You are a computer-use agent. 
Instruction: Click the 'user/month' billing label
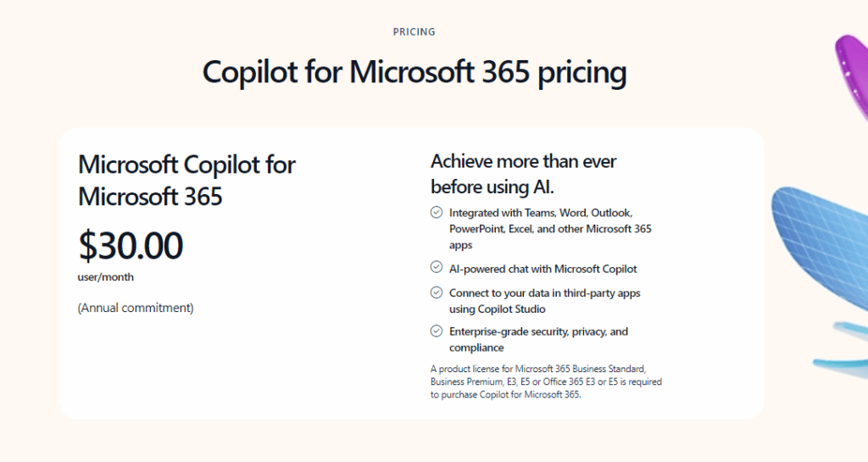point(106,277)
